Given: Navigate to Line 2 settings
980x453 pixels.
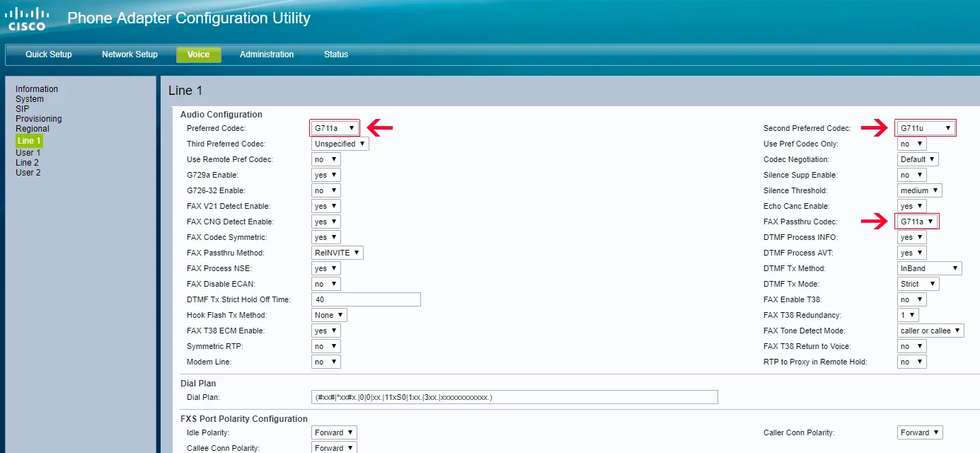Looking at the screenshot, I should 27,163.
